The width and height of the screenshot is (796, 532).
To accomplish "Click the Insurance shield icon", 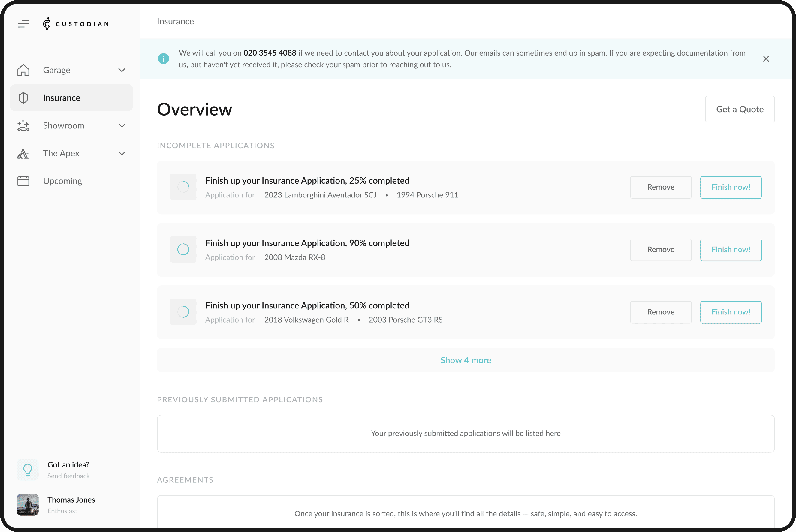I will (23, 98).
